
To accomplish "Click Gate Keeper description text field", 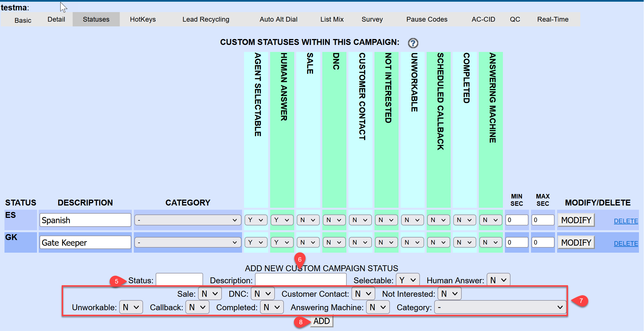I will point(85,243).
